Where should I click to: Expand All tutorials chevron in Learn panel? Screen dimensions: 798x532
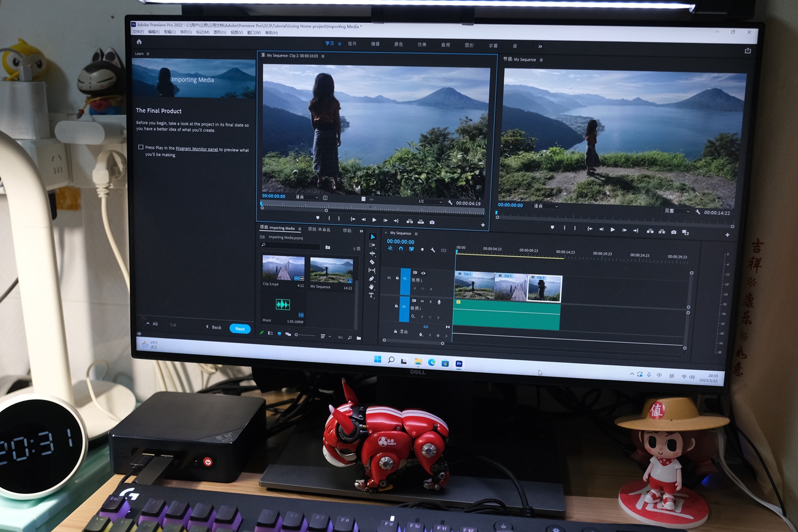148,323
